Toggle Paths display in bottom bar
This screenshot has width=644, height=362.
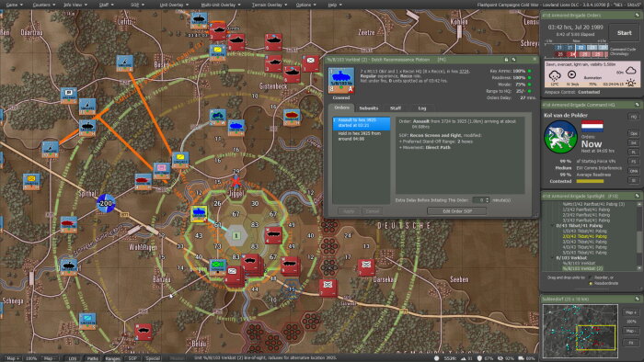[92, 358]
